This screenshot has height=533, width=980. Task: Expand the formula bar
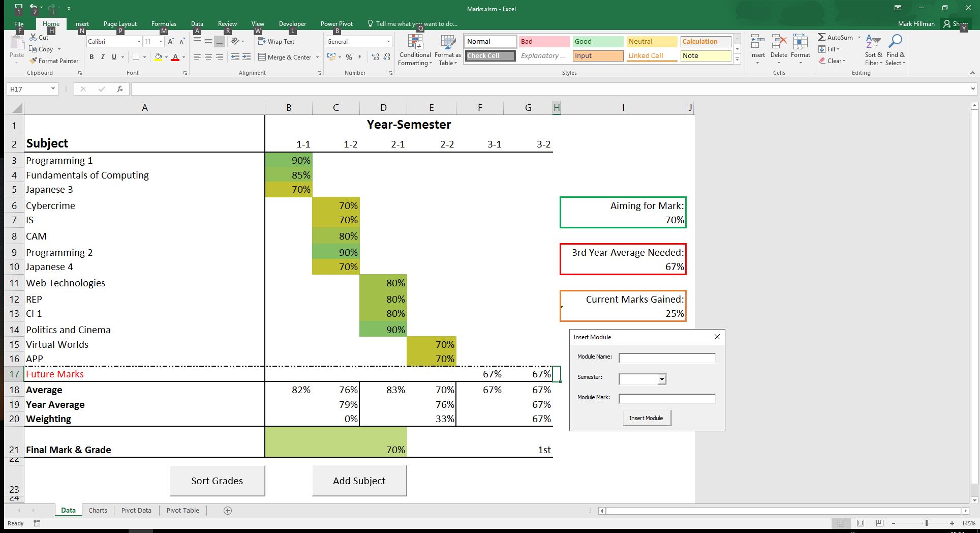973,89
